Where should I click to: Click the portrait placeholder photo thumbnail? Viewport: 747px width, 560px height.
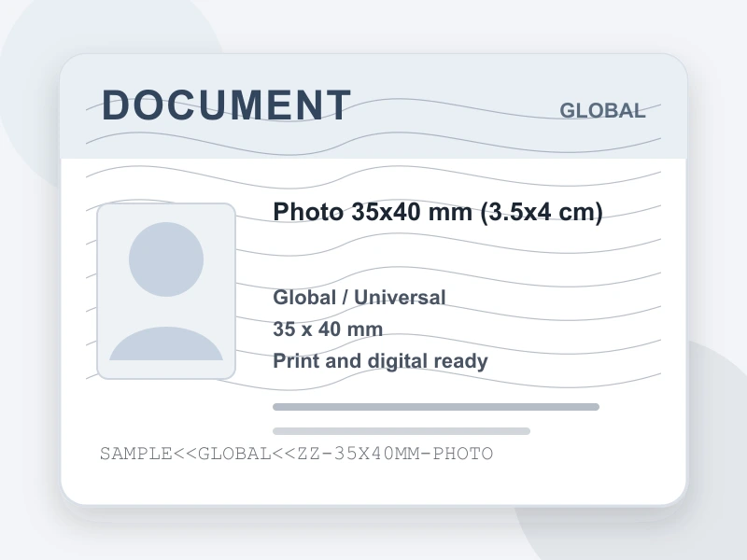[x=166, y=291]
